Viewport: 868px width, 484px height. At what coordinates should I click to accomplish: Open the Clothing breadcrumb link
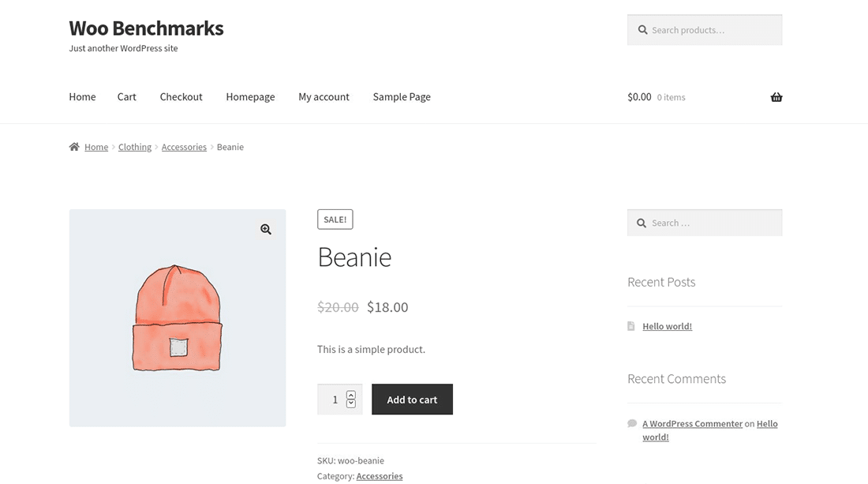tap(135, 147)
